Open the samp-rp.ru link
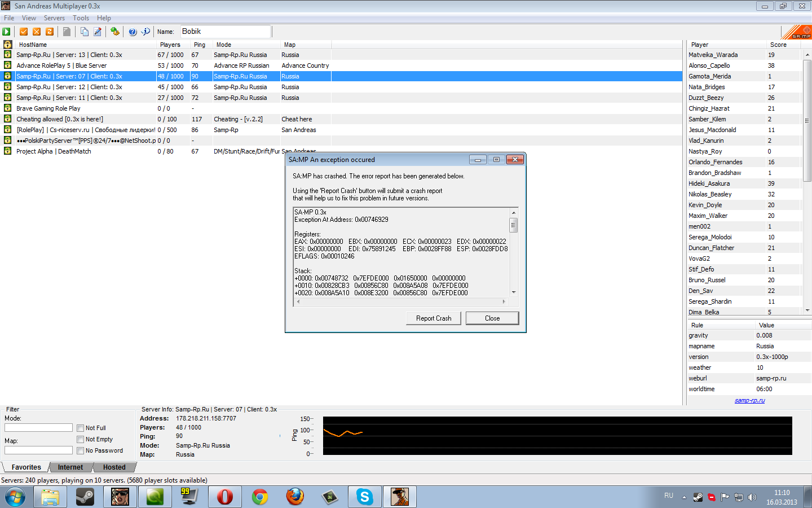Viewport: 812px width, 508px height. click(749, 400)
